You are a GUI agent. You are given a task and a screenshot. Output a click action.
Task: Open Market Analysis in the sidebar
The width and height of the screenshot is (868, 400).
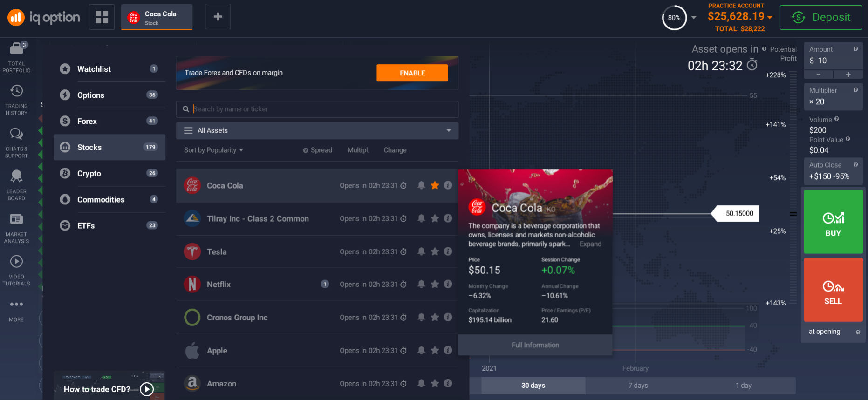16,228
